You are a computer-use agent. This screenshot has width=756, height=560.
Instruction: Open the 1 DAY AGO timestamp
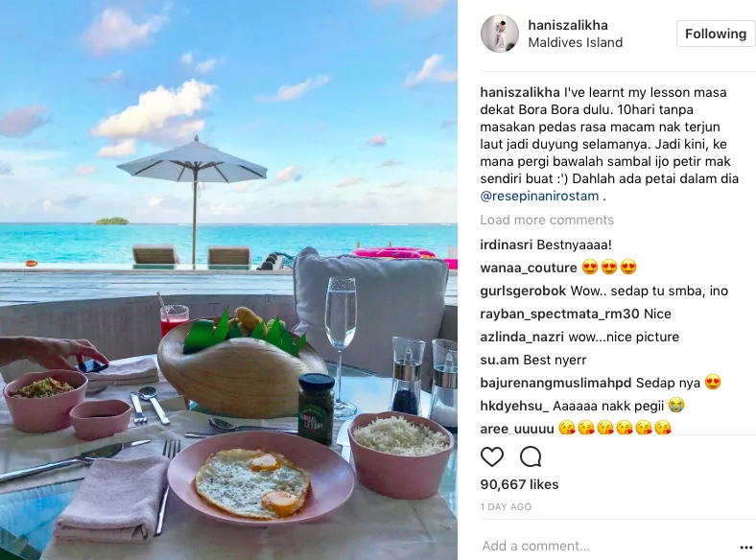click(x=506, y=507)
